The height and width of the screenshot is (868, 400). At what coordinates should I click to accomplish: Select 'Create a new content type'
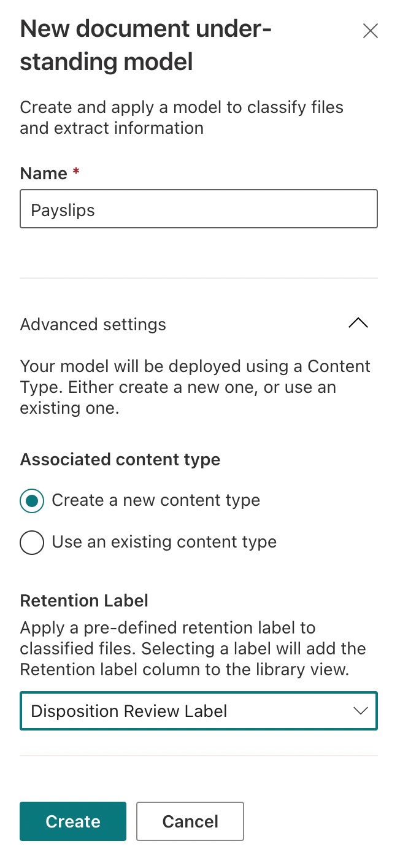[x=32, y=500]
